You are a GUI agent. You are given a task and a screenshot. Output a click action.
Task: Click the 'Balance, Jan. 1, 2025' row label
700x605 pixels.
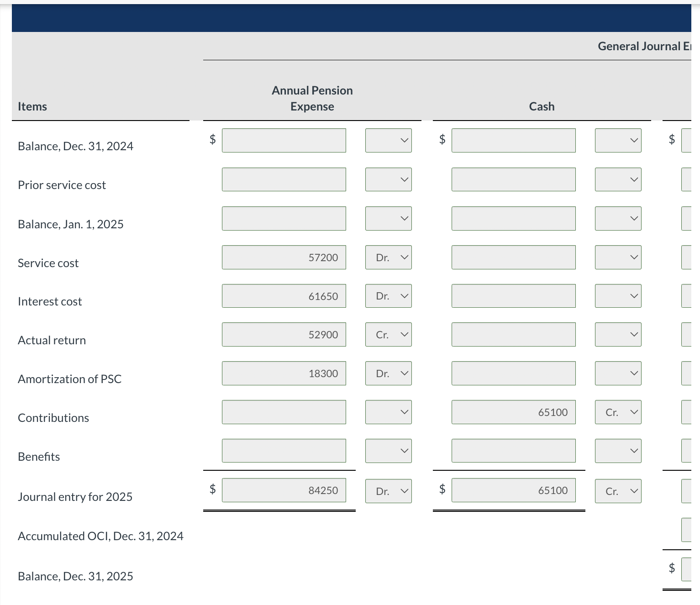tap(71, 224)
